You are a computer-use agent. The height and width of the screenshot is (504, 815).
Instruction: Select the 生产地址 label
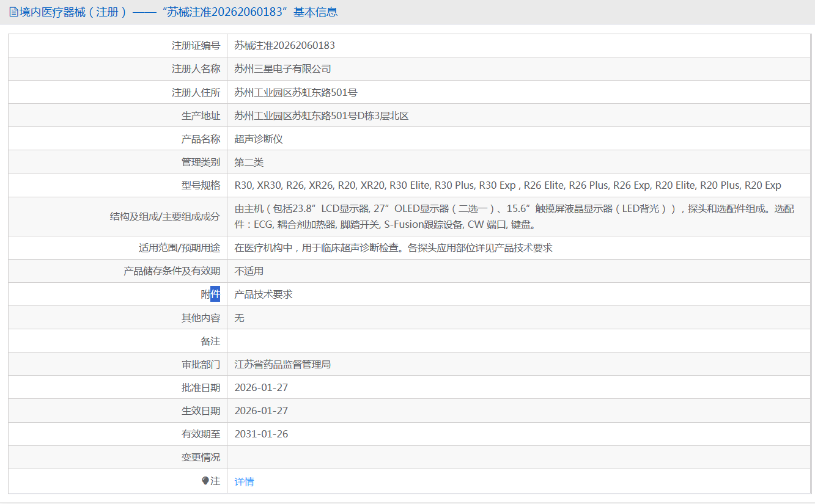pyautogui.click(x=201, y=115)
